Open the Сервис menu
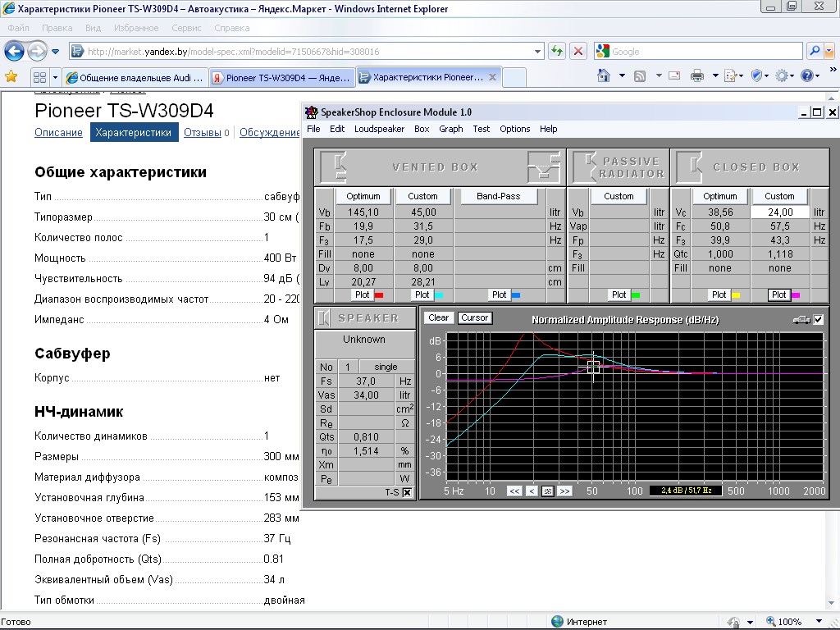 point(186,28)
